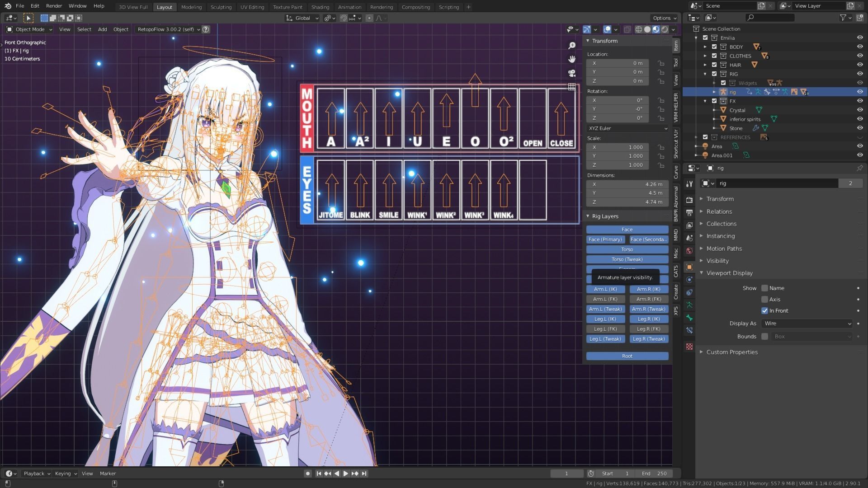Open the Armature data properties tab icon
Viewport: 868px width, 488px height.
(689, 305)
